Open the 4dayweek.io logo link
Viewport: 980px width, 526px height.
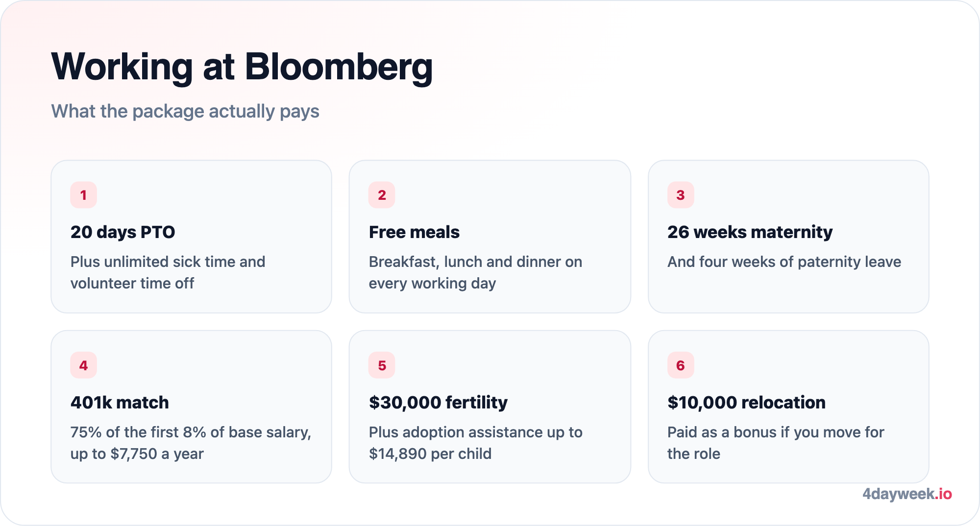coord(907,494)
